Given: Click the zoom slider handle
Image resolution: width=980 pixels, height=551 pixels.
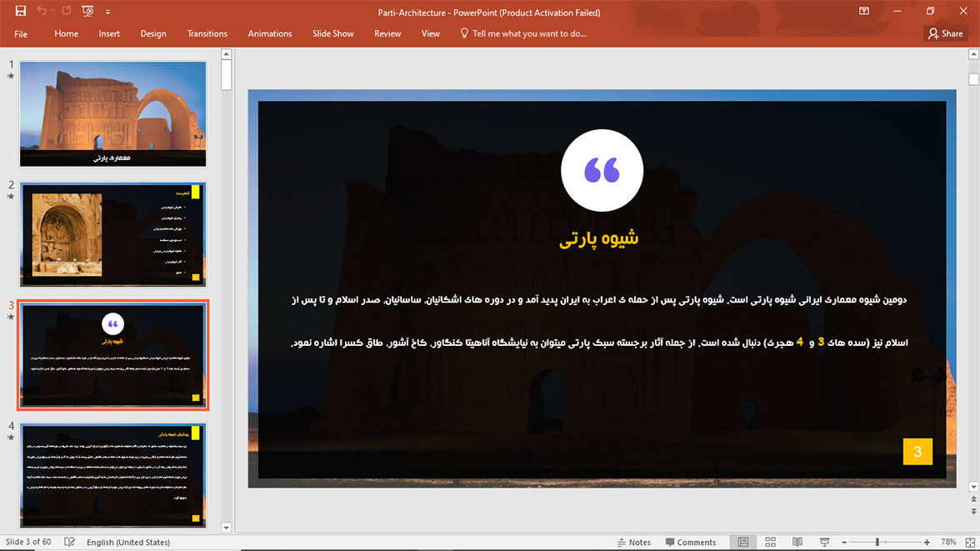Looking at the screenshot, I should point(877,542).
